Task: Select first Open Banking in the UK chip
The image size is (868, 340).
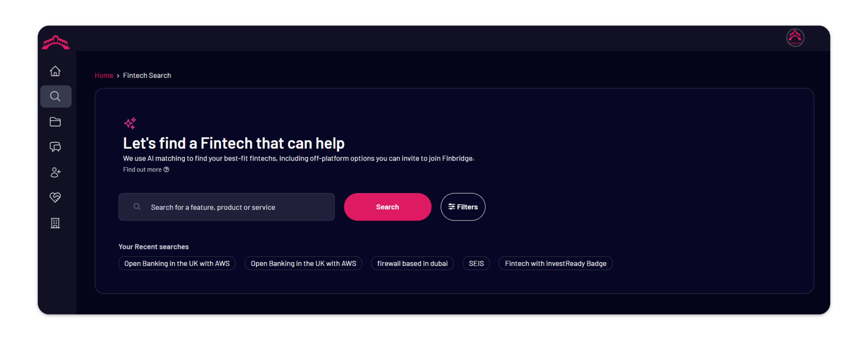Action: click(x=177, y=264)
